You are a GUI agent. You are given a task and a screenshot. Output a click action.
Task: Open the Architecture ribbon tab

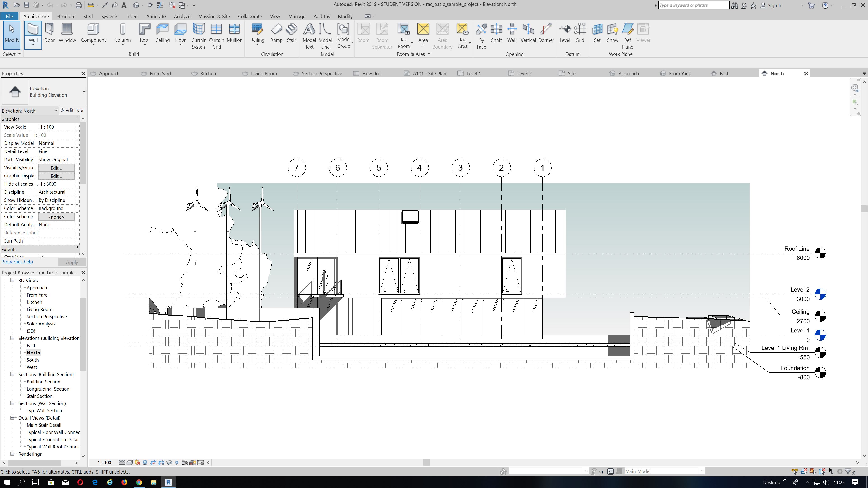click(35, 16)
